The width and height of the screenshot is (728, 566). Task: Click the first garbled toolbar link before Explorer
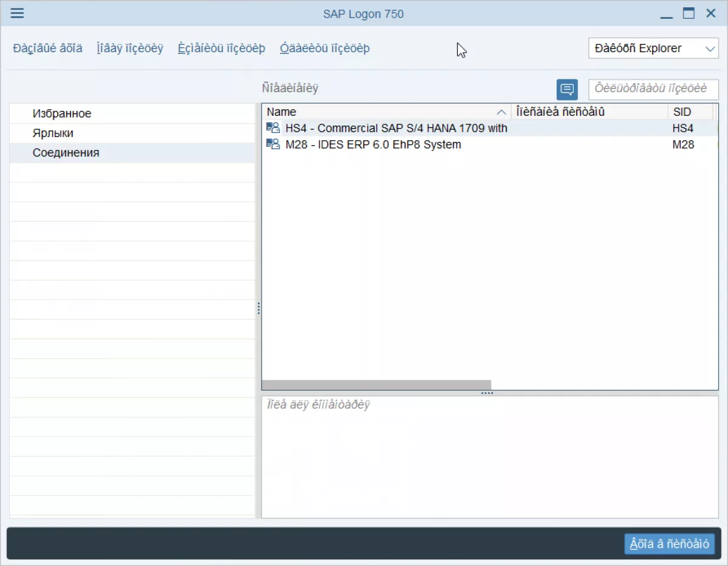click(x=47, y=49)
